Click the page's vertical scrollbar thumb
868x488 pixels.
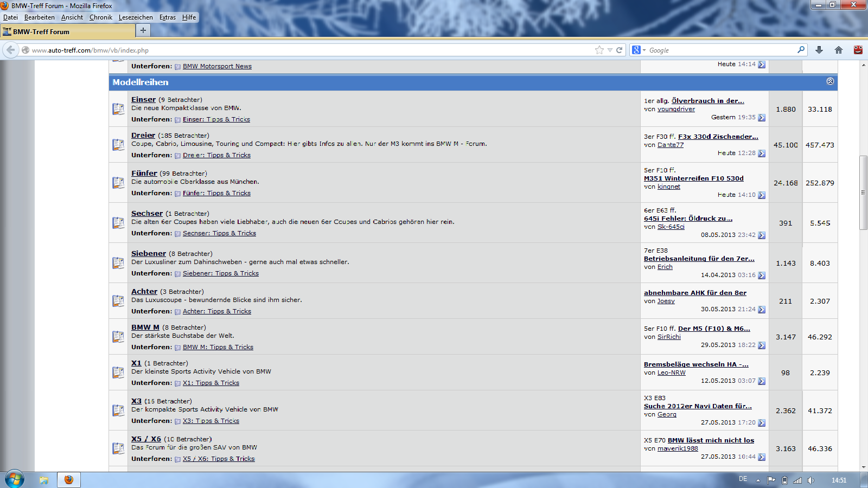coord(863,192)
